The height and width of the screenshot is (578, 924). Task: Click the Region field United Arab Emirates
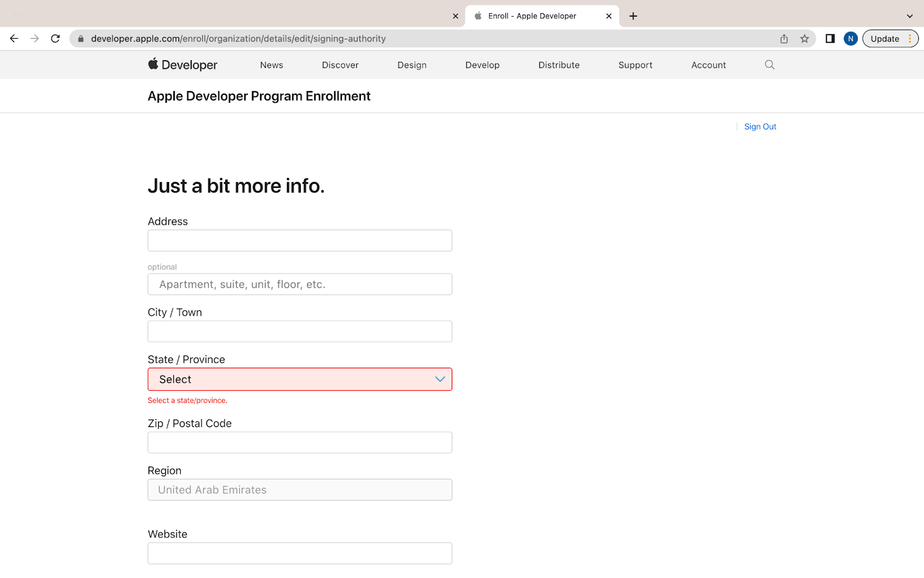click(300, 490)
